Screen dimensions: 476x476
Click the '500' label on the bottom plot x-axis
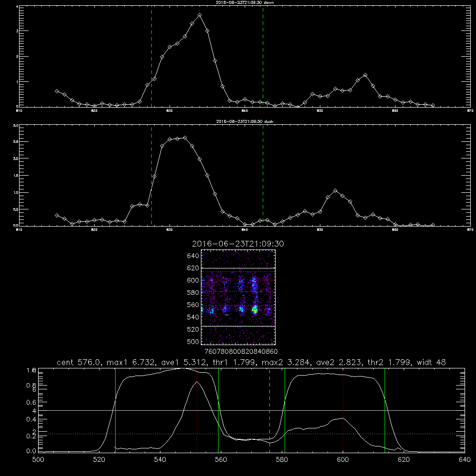tap(38, 460)
